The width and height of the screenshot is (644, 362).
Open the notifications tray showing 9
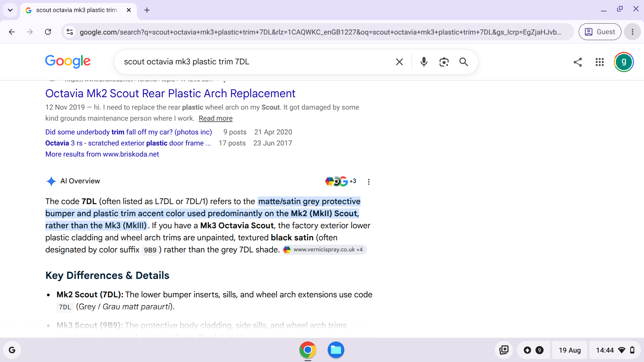pyautogui.click(x=533, y=350)
